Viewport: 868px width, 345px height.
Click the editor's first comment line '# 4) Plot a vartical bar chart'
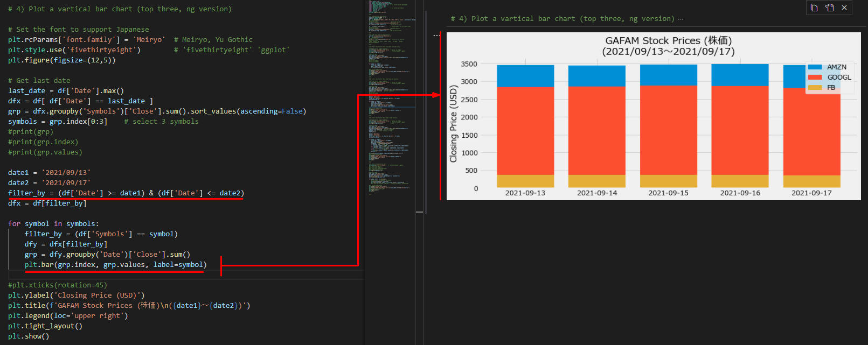point(120,9)
